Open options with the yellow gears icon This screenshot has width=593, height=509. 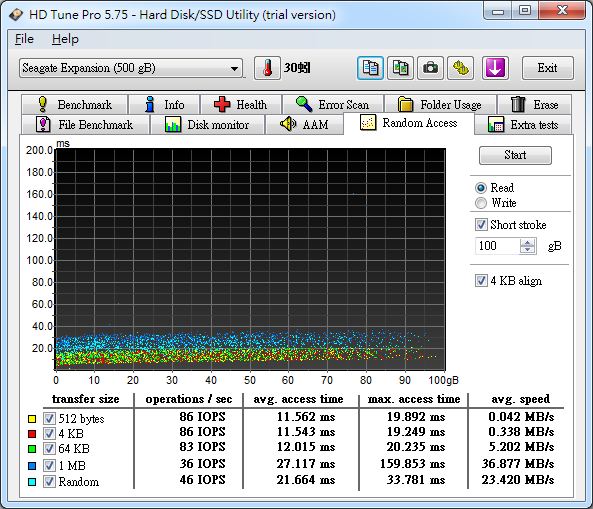pyautogui.click(x=461, y=68)
